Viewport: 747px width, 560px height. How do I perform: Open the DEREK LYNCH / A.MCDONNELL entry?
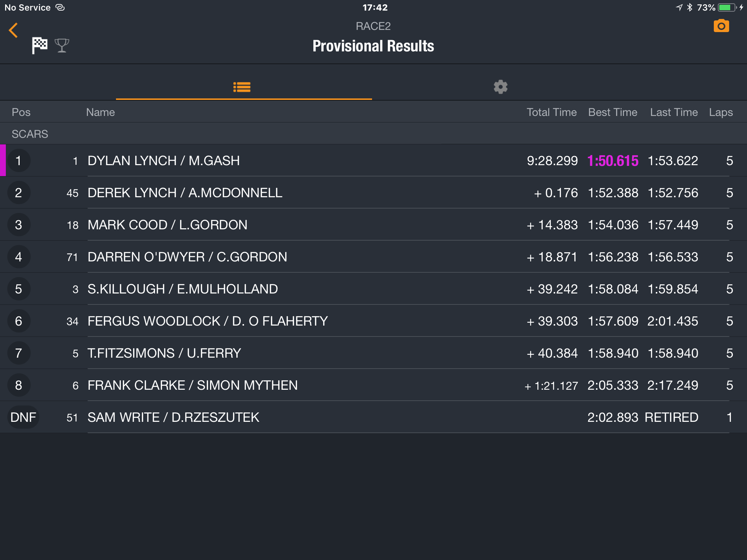[x=373, y=192]
